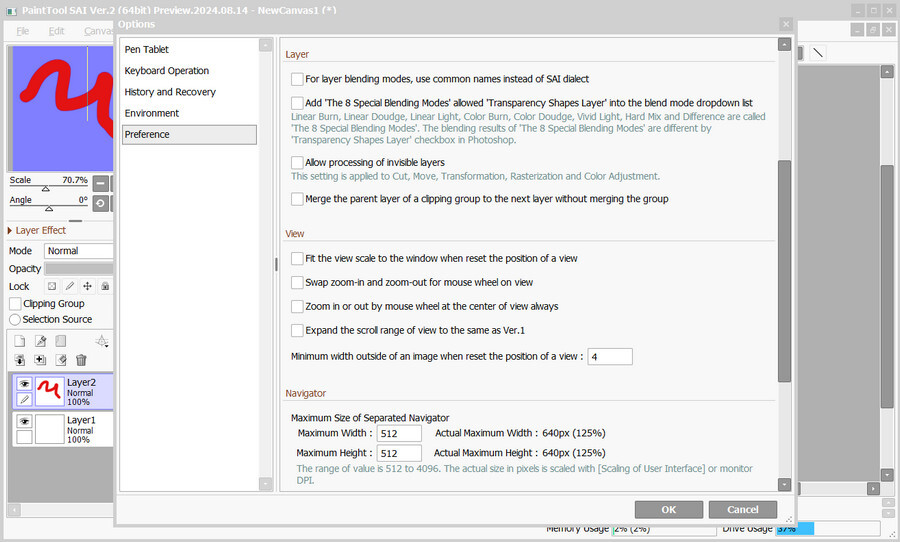Select the Layer2 thumbnail
900x542 pixels.
point(50,392)
